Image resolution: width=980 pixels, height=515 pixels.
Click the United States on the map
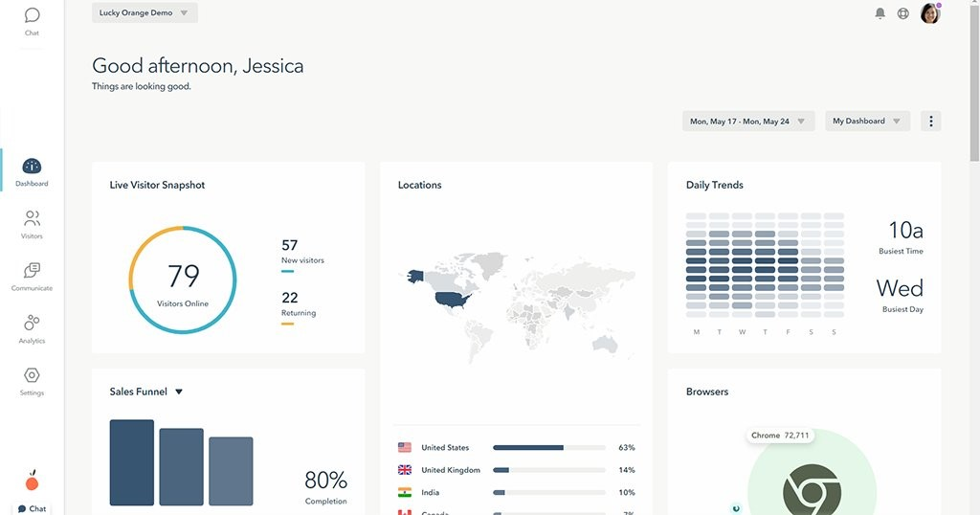(x=452, y=300)
